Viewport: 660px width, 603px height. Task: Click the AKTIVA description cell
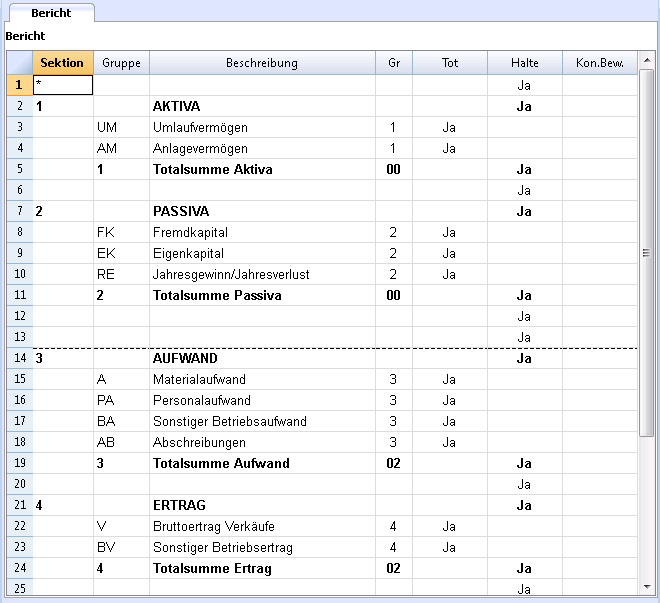pos(262,106)
